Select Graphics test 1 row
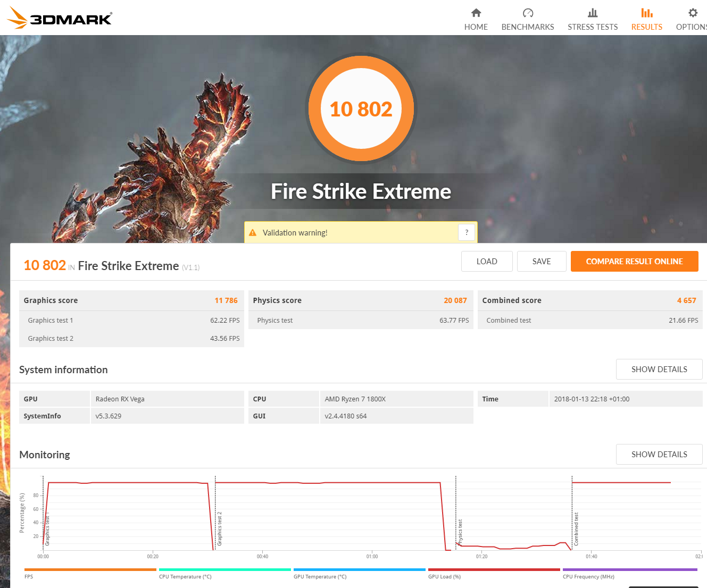 coord(132,320)
